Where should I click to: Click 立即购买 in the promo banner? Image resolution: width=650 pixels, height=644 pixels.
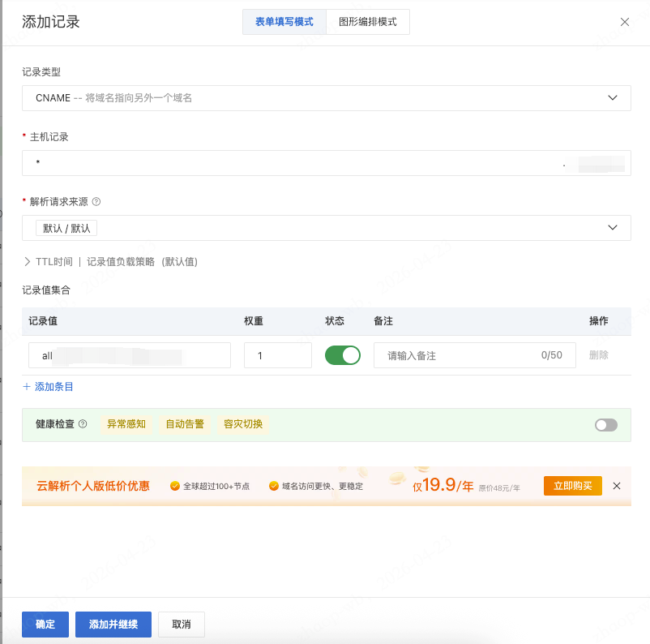pos(572,486)
